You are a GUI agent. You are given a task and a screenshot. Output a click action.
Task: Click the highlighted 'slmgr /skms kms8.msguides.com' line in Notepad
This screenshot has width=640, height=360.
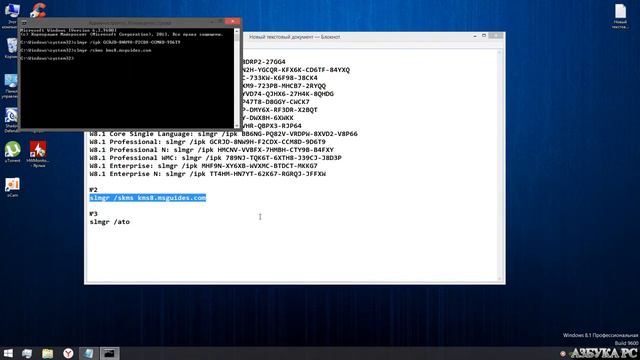[148, 198]
